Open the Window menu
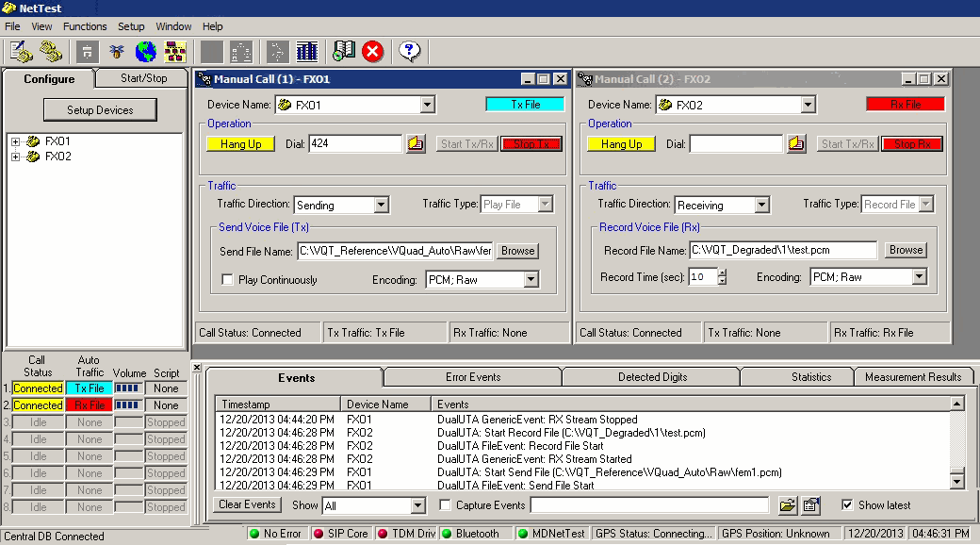Viewport: 980px width, 545px height. coord(173,26)
